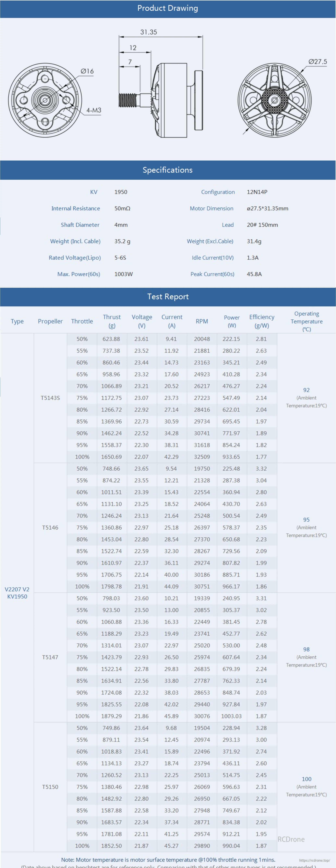Click the Efficiency (g/W) column header
Viewport: 336px width, 868px height.
coord(261,321)
